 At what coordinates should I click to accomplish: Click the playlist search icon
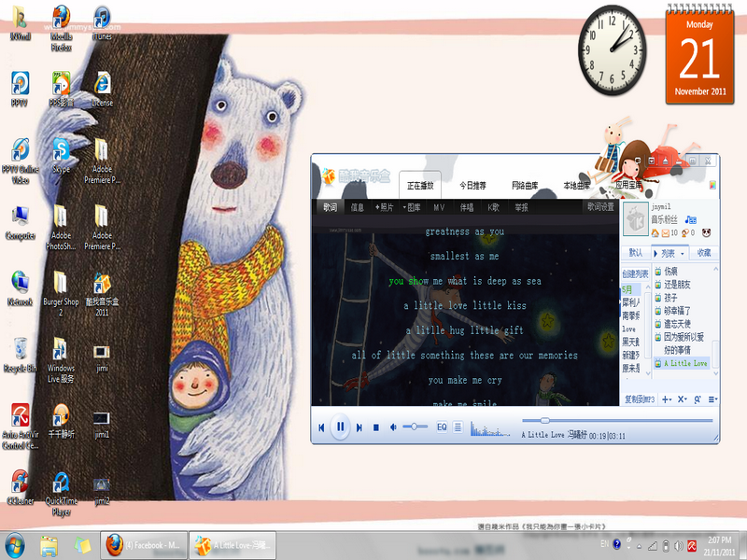[x=698, y=399]
